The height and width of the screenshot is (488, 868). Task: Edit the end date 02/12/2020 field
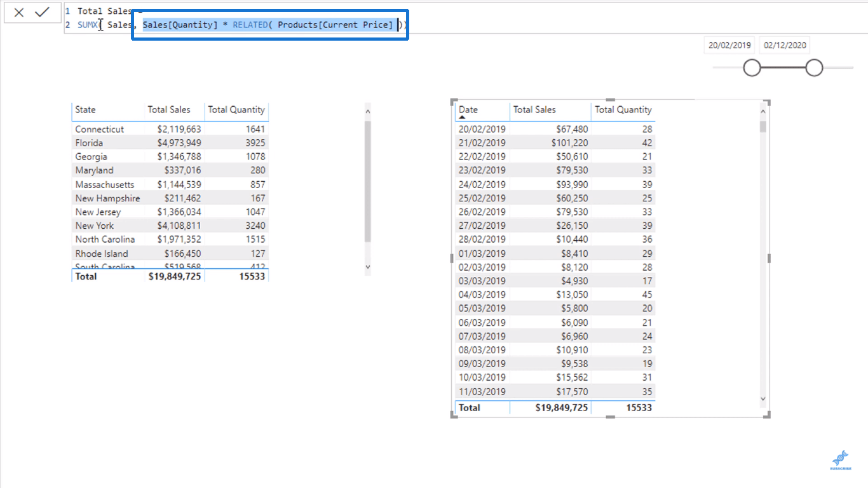click(785, 45)
